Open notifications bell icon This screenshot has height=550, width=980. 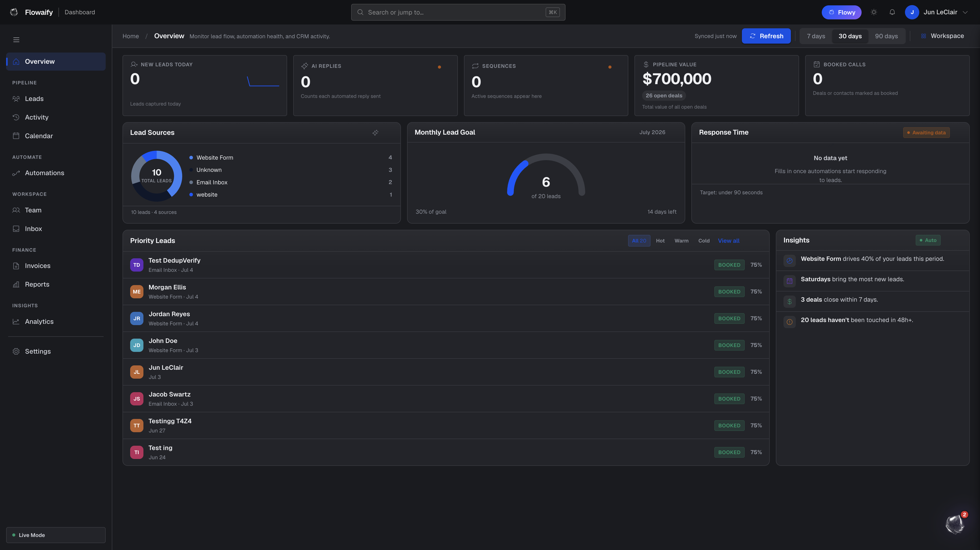click(892, 12)
